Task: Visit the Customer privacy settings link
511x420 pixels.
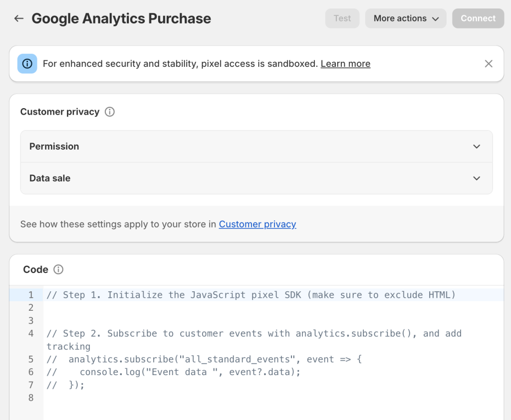Action: 257,224
